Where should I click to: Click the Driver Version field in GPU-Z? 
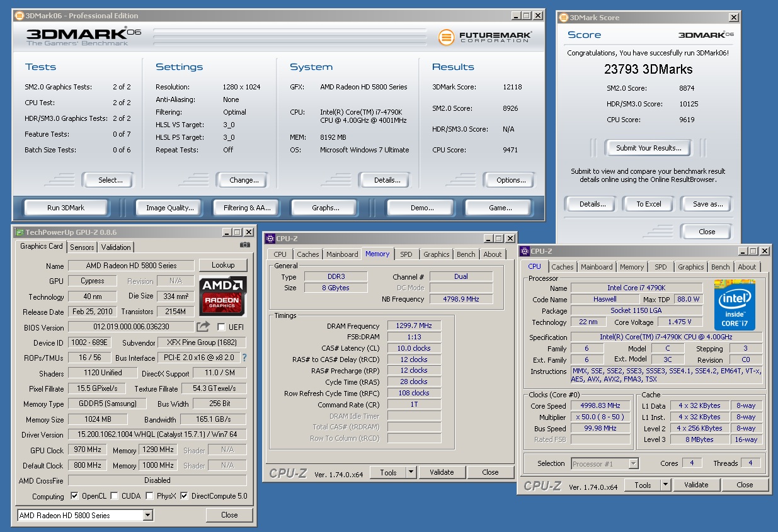[157, 434]
